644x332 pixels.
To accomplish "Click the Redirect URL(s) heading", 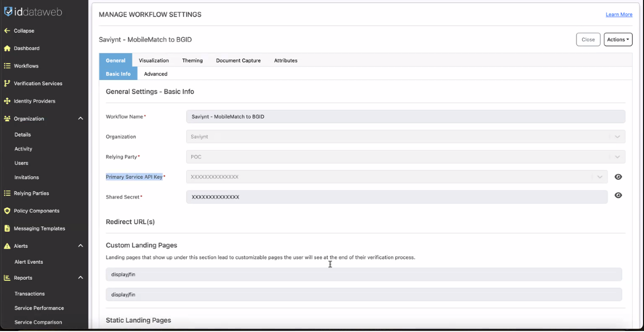I will pyautogui.click(x=130, y=222).
